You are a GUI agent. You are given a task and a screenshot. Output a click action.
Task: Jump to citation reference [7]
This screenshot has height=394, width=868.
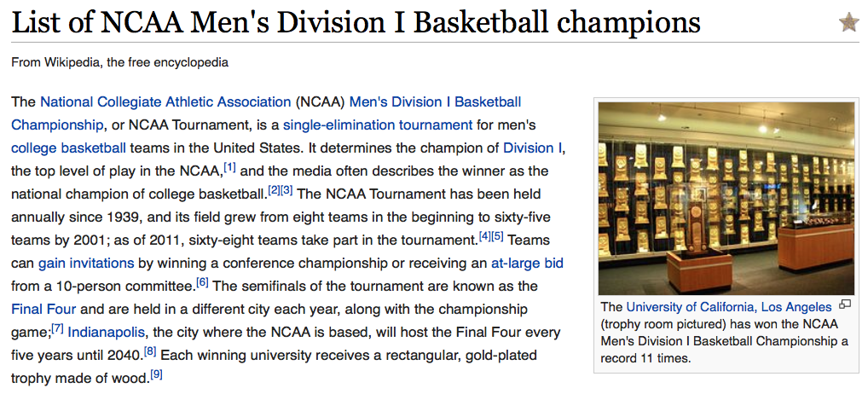pos(58,328)
